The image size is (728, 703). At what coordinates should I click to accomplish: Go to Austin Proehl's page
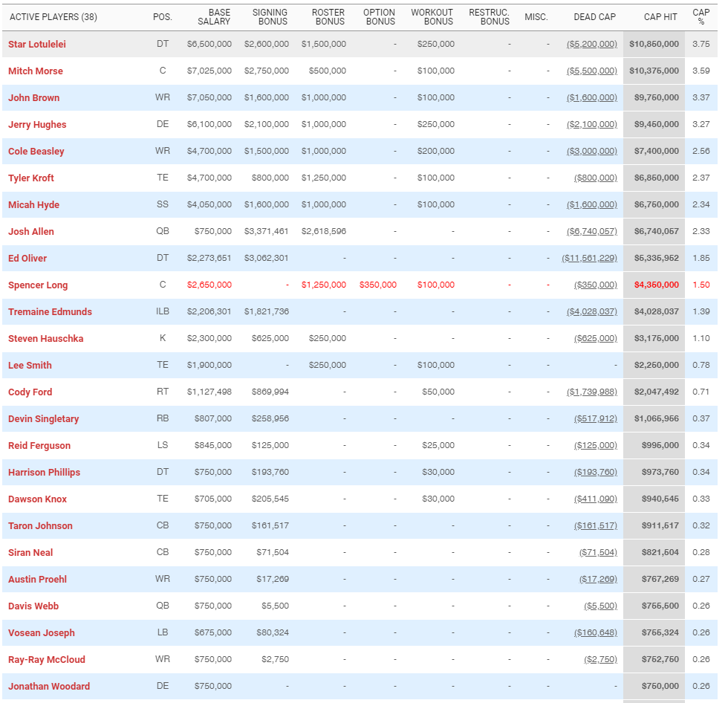(x=38, y=580)
